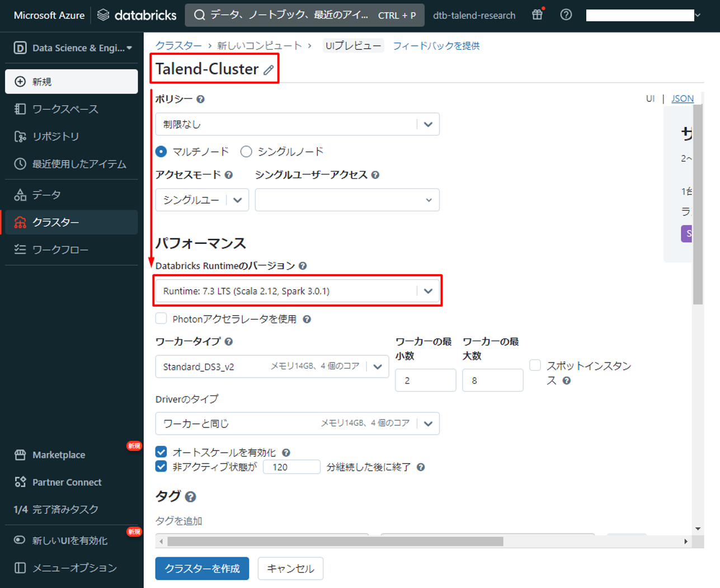Open the ポリシー dropdown showing 制限なし
Image resolution: width=720 pixels, height=588 pixels.
[297, 124]
